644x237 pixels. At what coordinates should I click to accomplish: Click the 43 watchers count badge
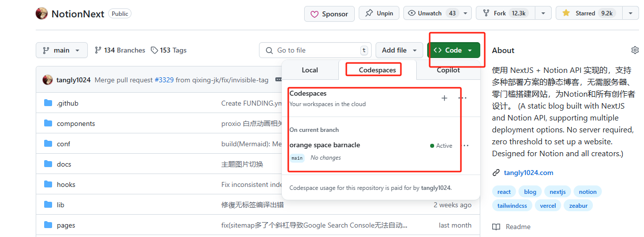pyautogui.click(x=452, y=13)
